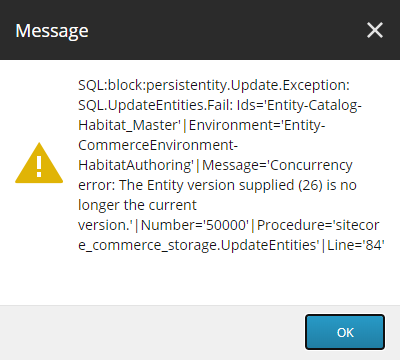Screen dimensions: 400x360
Task: Click the version number "(26)" in the message
Action: pos(310,185)
